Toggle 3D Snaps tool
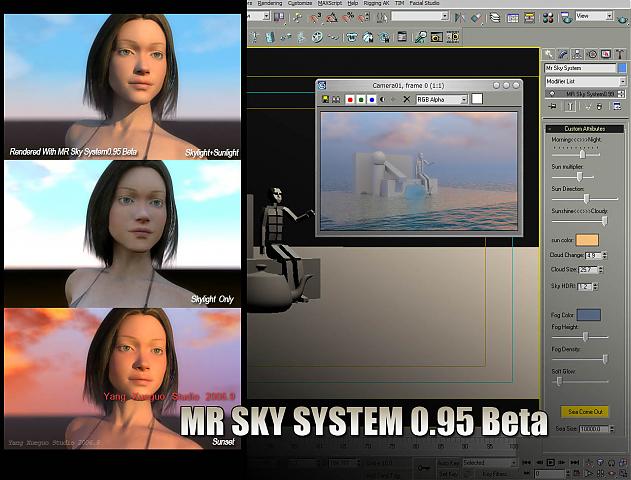The width and height of the screenshot is (631, 480). coord(315,17)
